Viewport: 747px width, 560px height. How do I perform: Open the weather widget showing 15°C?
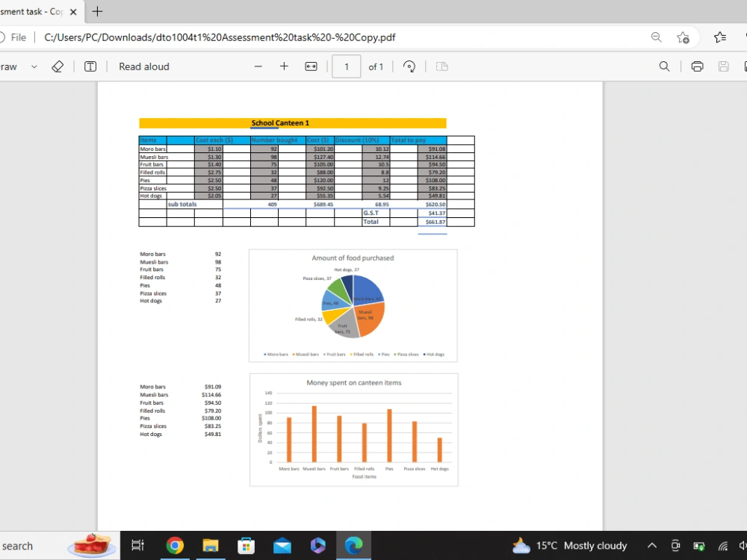pyautogui.click(x=569, y=546)
